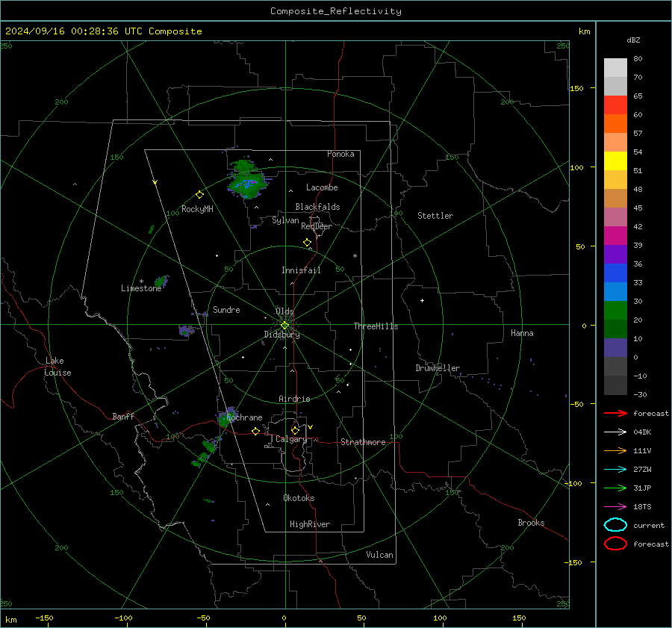
Task: Select the cyan current ellipse icon
Action: (x=615, y=525)
